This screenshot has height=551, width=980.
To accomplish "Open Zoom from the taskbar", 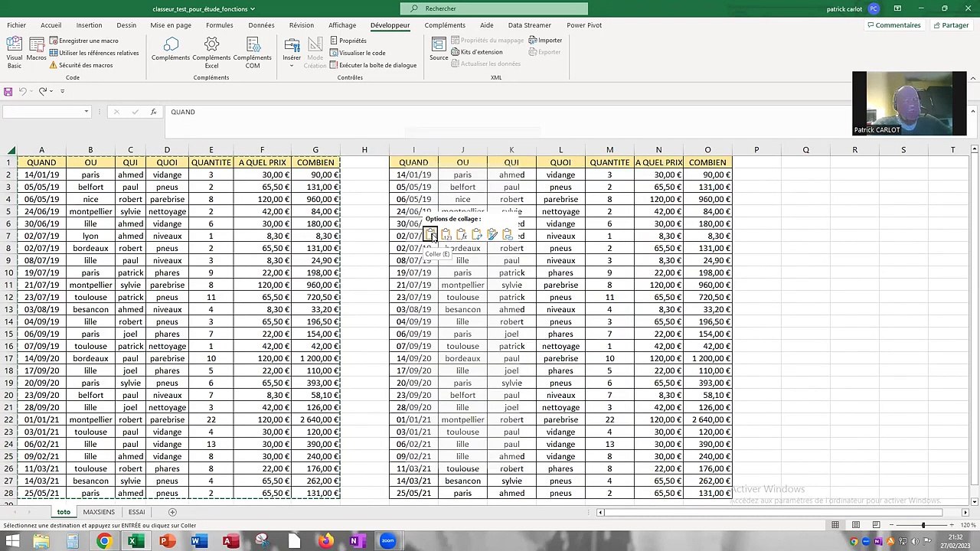I will [387, 542].
